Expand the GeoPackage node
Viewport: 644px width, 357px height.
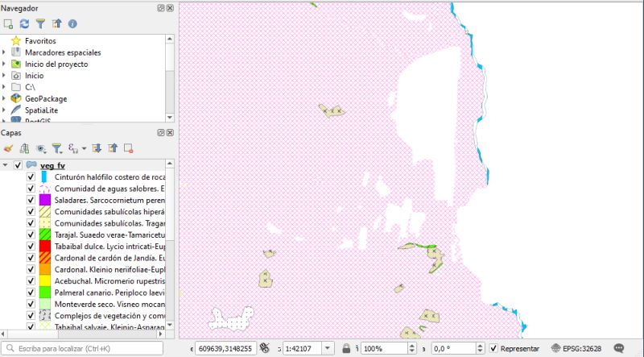tap(4, 98)
